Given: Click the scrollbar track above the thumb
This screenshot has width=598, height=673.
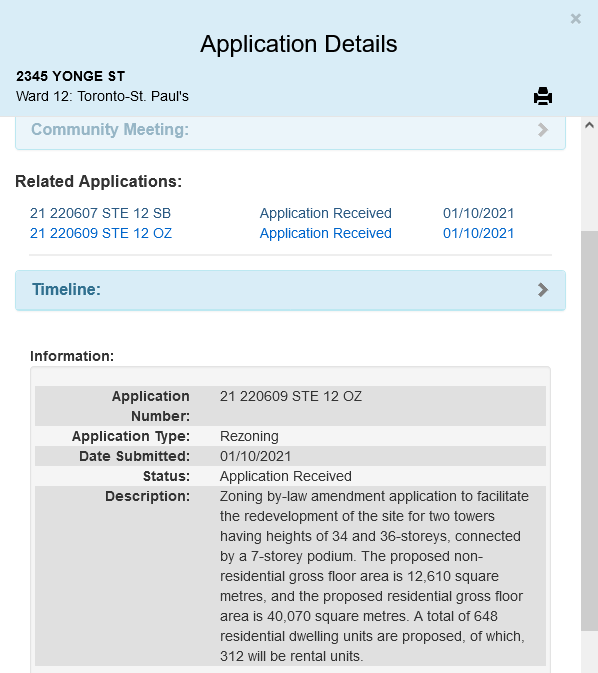Looking at the screenshot, I should [589, 182].
